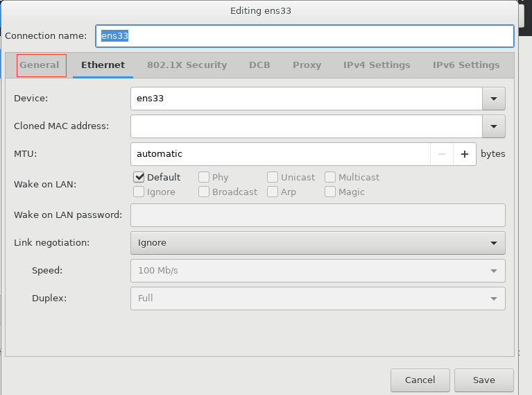Select the Ethernet tab

[x=103, y=65]
